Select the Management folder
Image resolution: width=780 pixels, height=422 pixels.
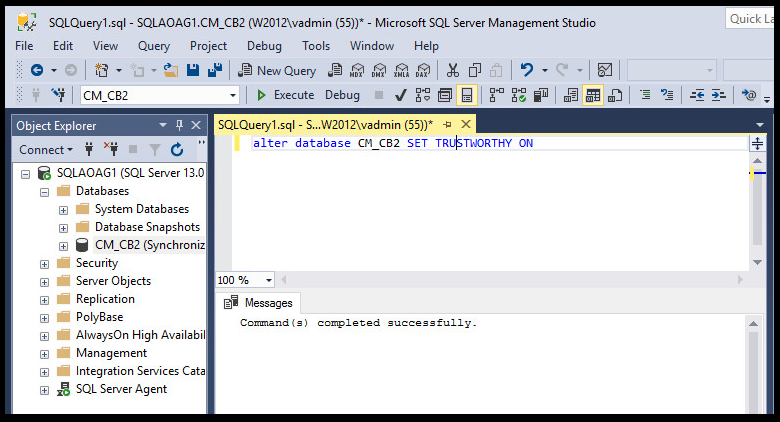(111, 353)
